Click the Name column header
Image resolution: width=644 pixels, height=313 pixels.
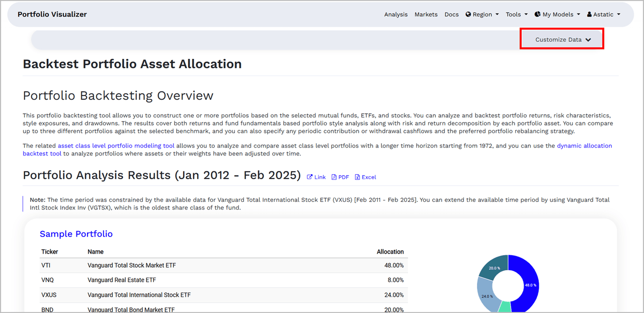96,252
